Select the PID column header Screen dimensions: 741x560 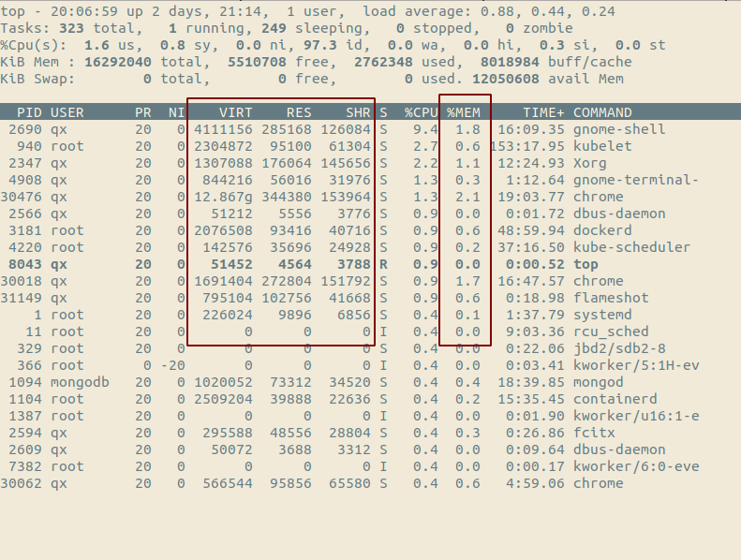29,112
